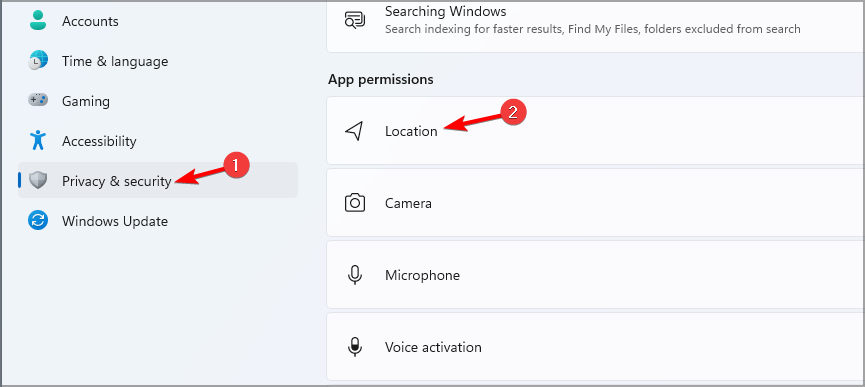
Task: Open Microphone app permissions
Action: tap(596, 275)
